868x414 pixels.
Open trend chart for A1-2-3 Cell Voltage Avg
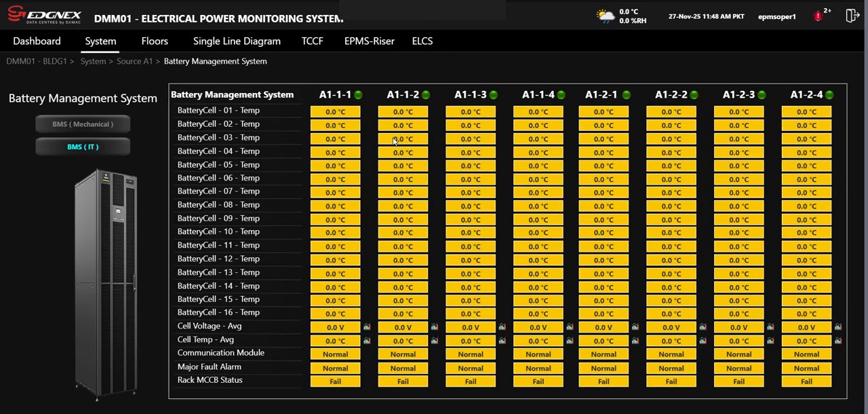coord(770,327)
